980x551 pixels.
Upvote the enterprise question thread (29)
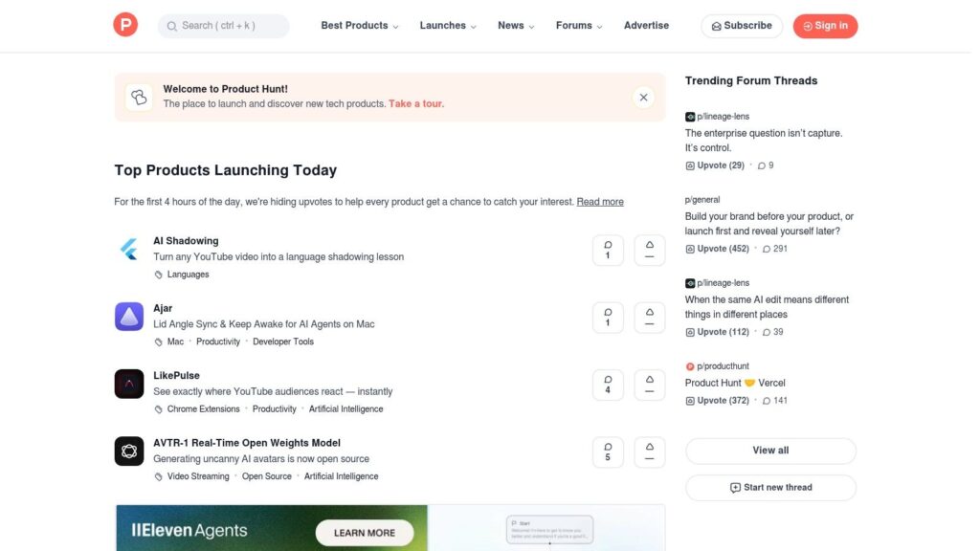coord(715,165)
